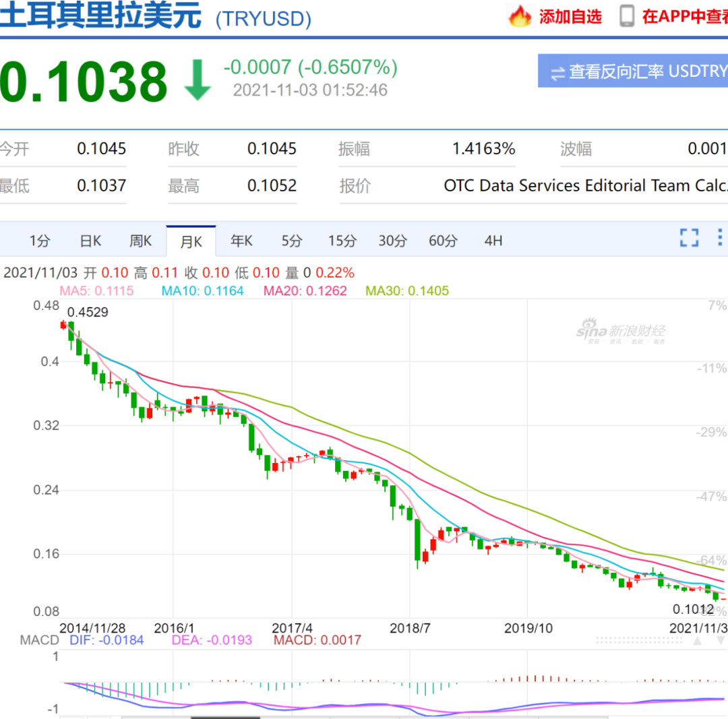
Task: Click the phone icon for app view
Action: (x=627, y=16)
